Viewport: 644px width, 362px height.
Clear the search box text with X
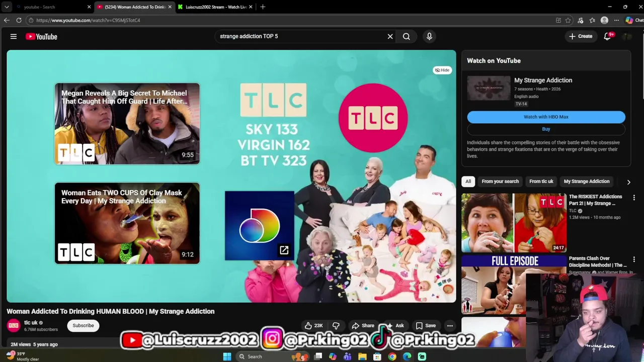click(390, 36)
